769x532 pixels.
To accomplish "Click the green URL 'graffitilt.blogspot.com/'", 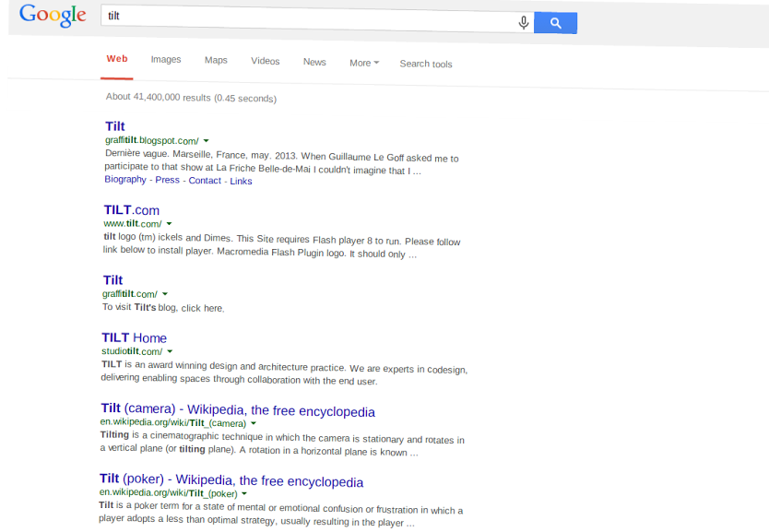I will tap(152, 140).
